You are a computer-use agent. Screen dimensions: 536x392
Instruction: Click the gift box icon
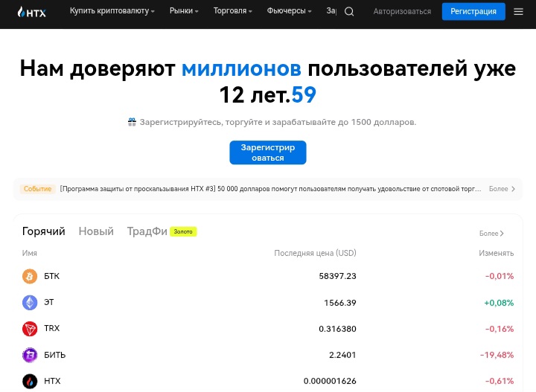[132, 122]
